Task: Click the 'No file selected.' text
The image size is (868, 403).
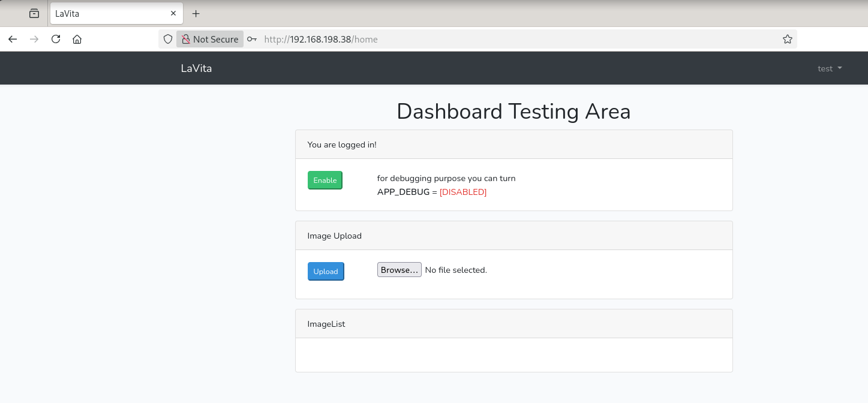Action: 456,270
